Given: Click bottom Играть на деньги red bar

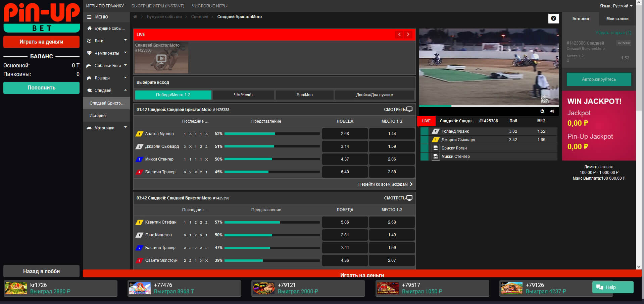Looking at the screenshot, I should click(362, 274).
